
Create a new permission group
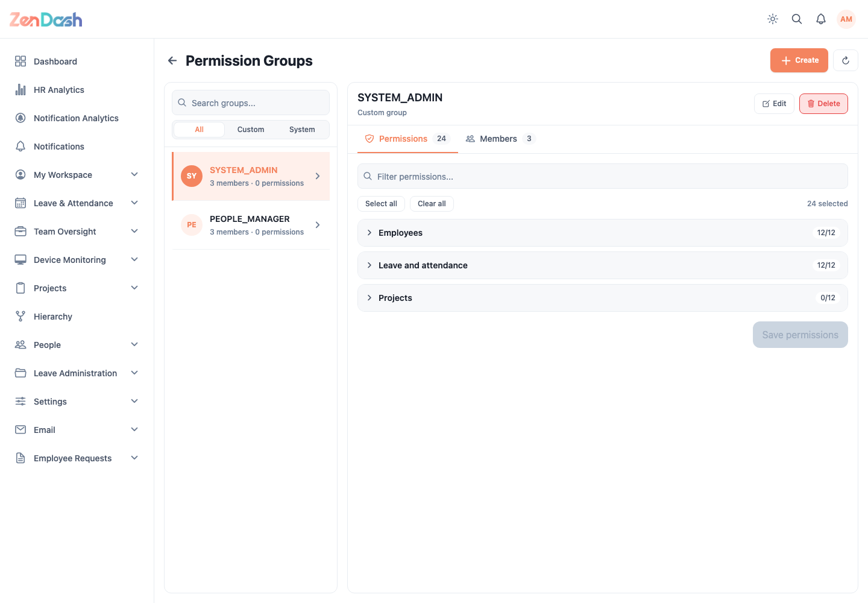tap(799, 60)
